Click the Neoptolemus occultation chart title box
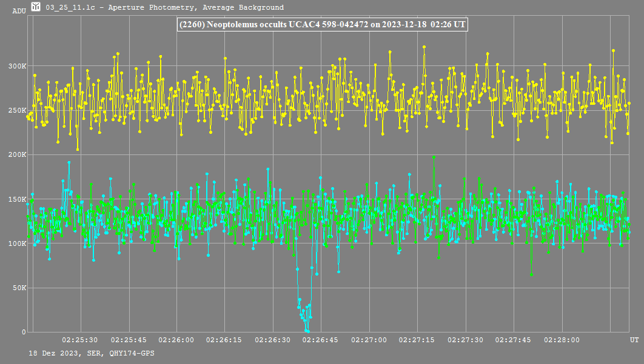This screenshot has height=364, width=644. 322,25
